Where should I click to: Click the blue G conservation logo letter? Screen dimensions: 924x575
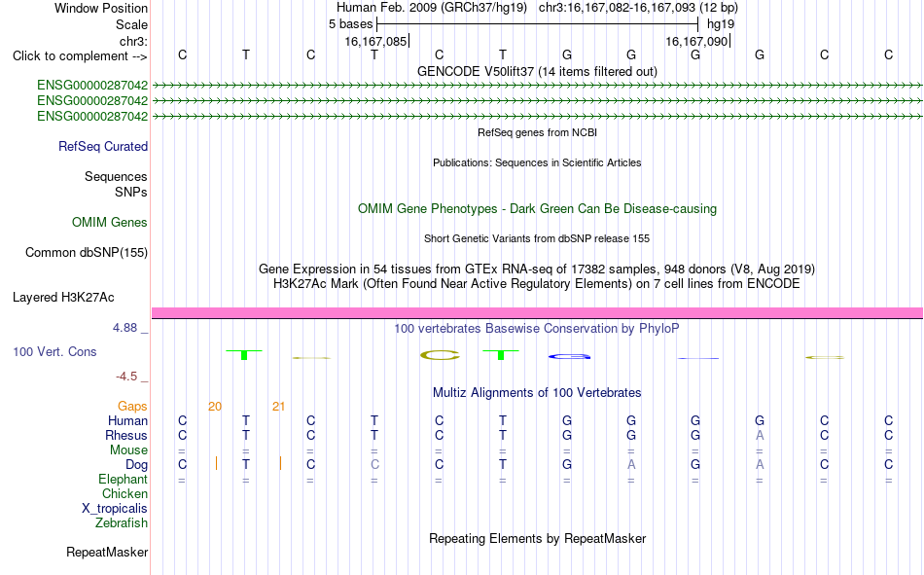[569, 356]
